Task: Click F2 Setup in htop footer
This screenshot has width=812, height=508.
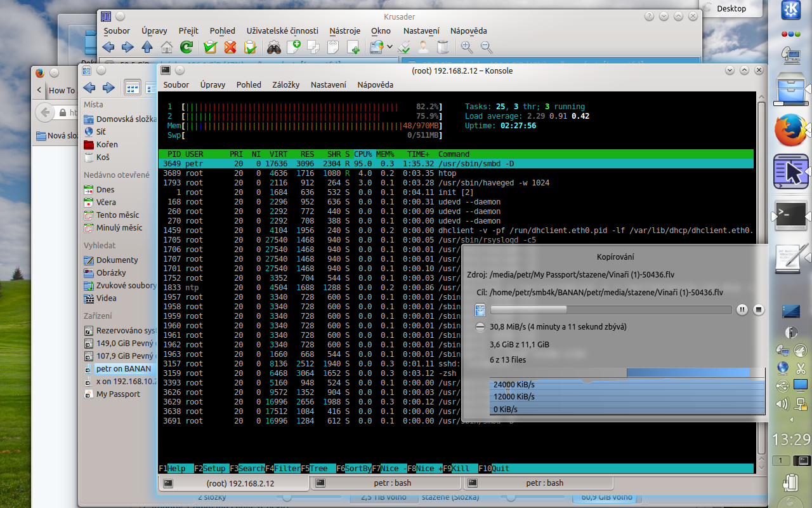Action: click(x=212, y=469)
